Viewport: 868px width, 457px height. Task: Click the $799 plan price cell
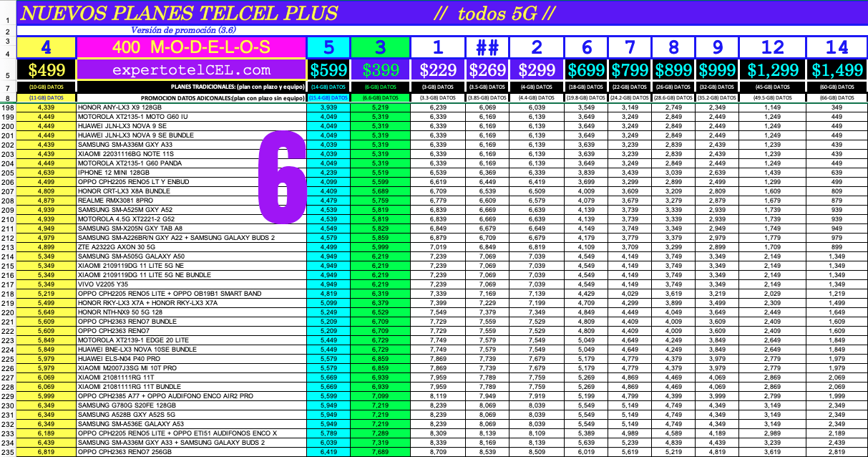(630, 70)
